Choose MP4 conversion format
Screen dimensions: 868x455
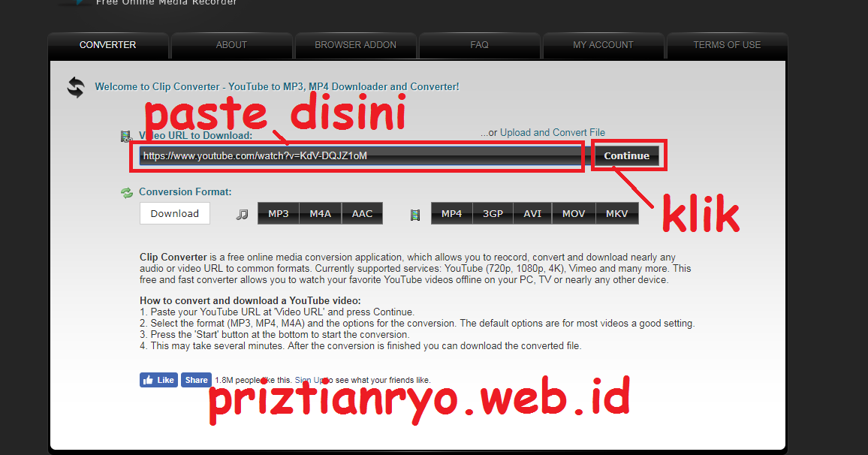tap(452, 214)
